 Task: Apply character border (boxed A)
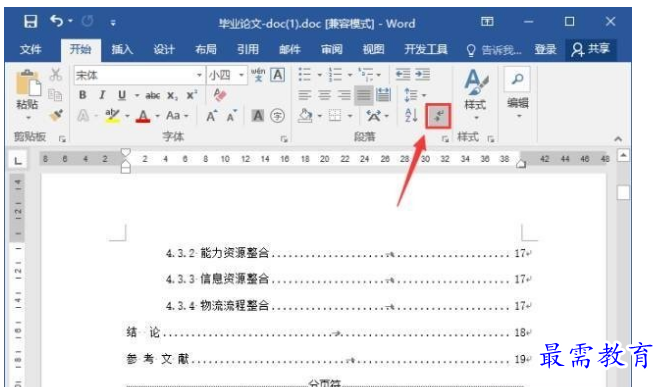(x=277, y=75)
